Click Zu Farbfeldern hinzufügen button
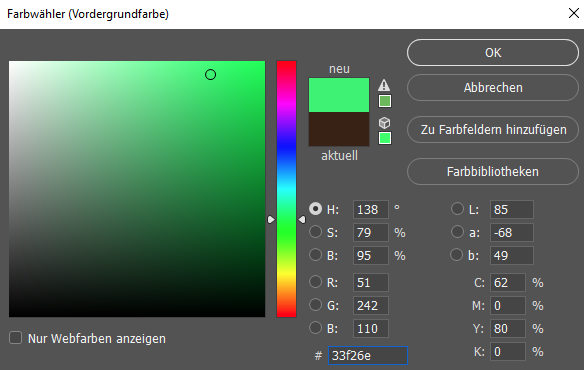 point(493,130)
